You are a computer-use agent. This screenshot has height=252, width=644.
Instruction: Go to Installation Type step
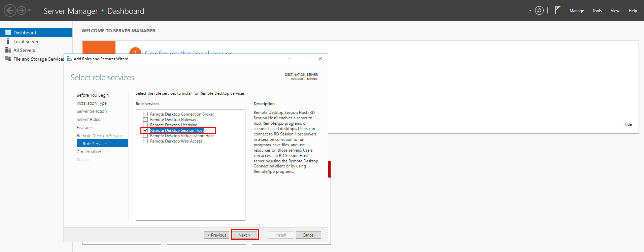pos(92,103)
